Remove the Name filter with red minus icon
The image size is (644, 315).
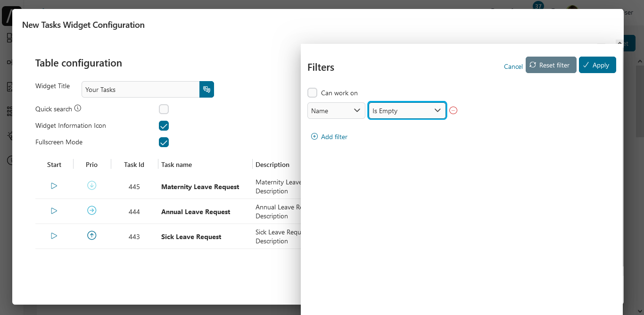click(x=453, y=111)
